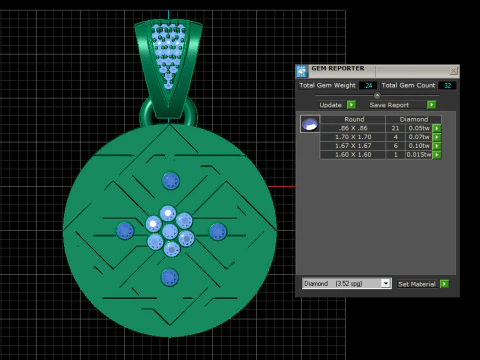Click the Update button label
The height and width of the screenshot is (360, 480).
click(x=330, y=105)
